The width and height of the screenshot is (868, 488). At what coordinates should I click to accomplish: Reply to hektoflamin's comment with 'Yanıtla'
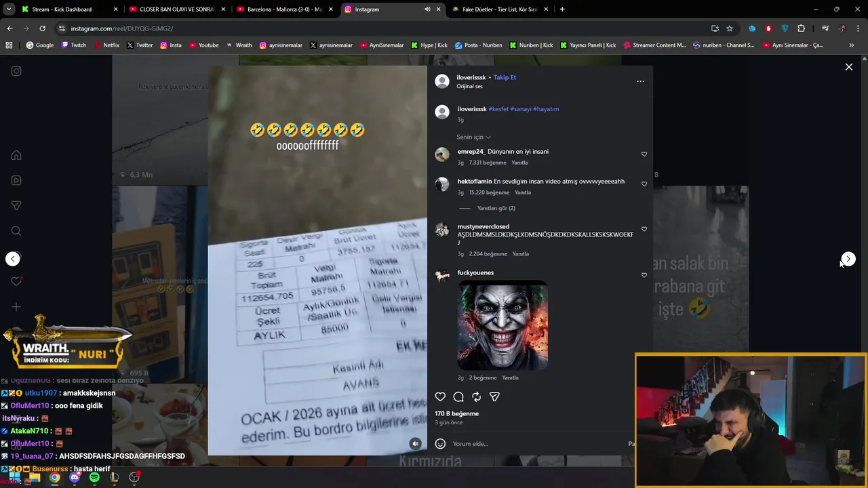click(x=522, y=192)
